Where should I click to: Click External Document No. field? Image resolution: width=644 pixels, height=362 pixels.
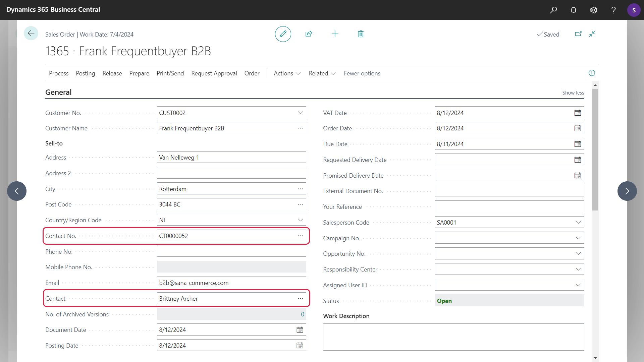pyautogui.click(x=509, y=191)
